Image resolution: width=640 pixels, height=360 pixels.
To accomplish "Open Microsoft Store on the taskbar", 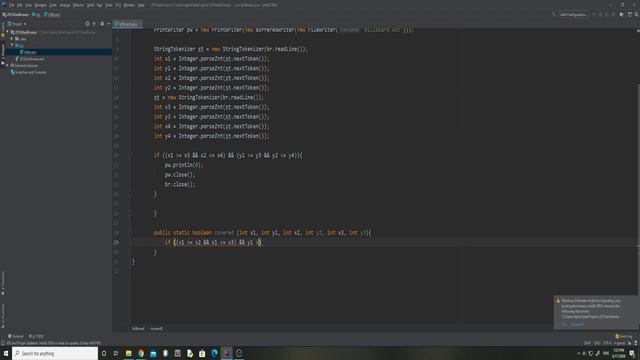I will coord(202,353).
